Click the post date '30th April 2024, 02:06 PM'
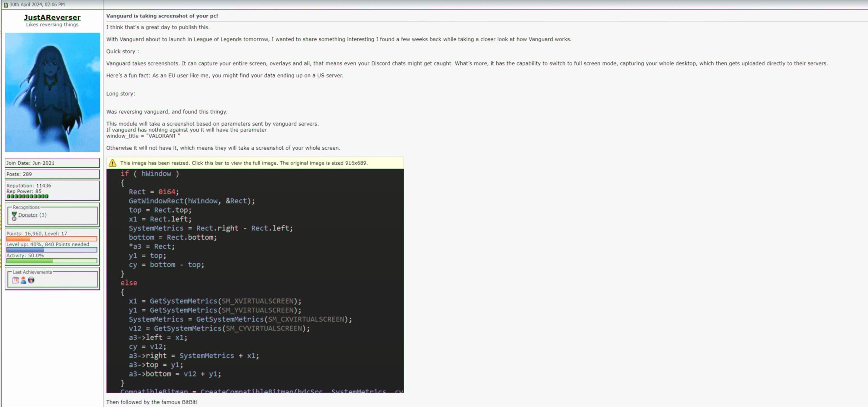This screenshot has height=407, width=868. (x=37, y=5)
